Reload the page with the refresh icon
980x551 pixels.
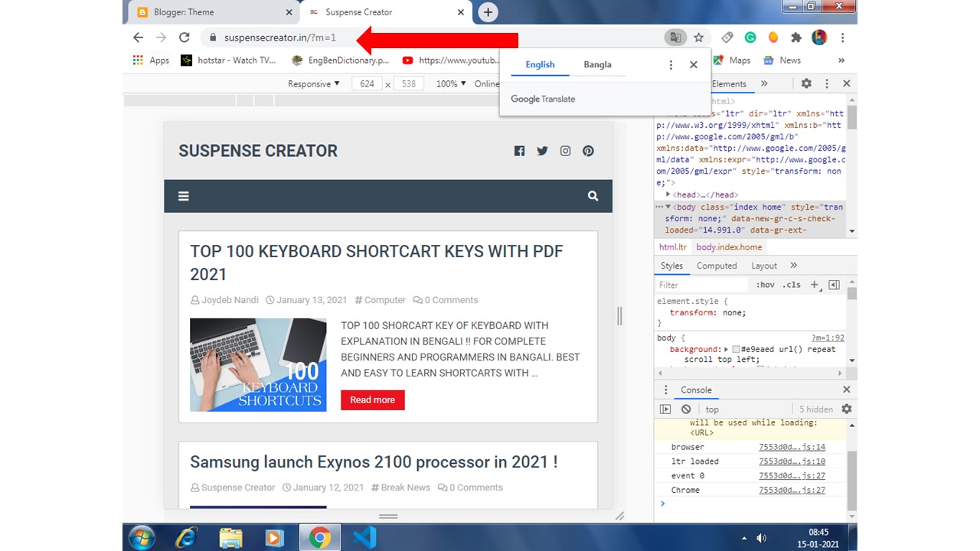(184, 37)
